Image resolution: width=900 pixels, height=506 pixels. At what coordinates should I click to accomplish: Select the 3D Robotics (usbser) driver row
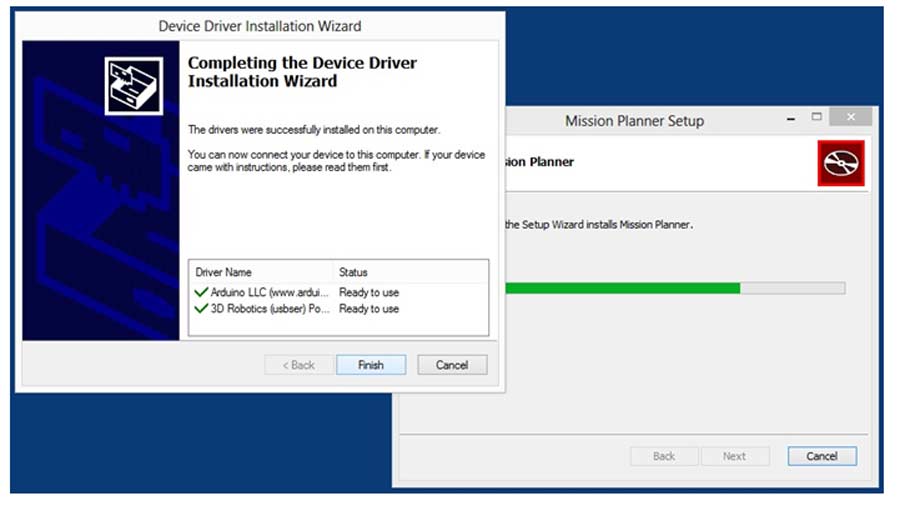339,309
